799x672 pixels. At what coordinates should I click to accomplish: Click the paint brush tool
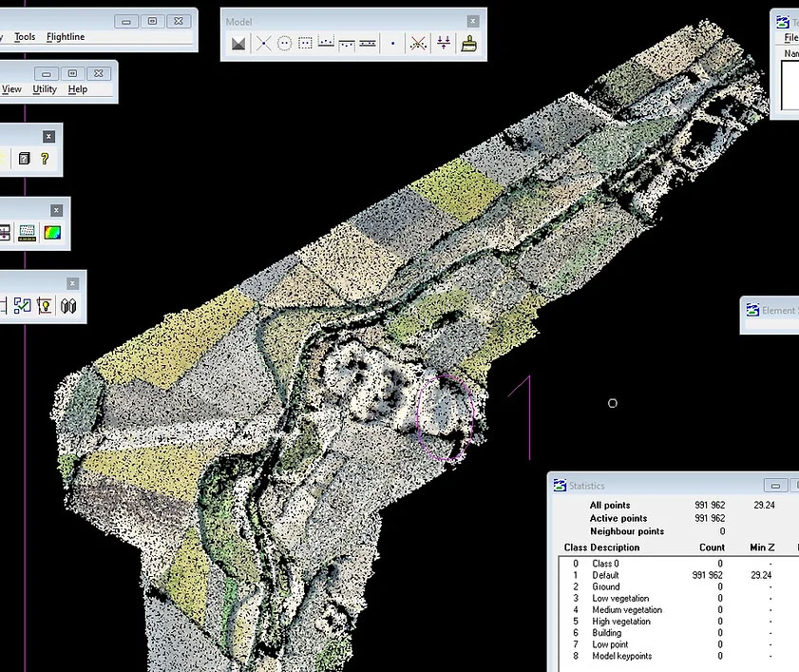coord(467,44)
